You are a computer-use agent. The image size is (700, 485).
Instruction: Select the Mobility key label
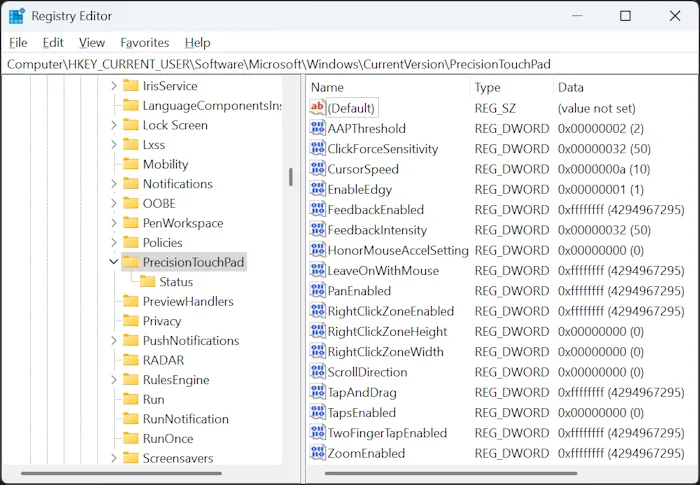tap(165, 164)
